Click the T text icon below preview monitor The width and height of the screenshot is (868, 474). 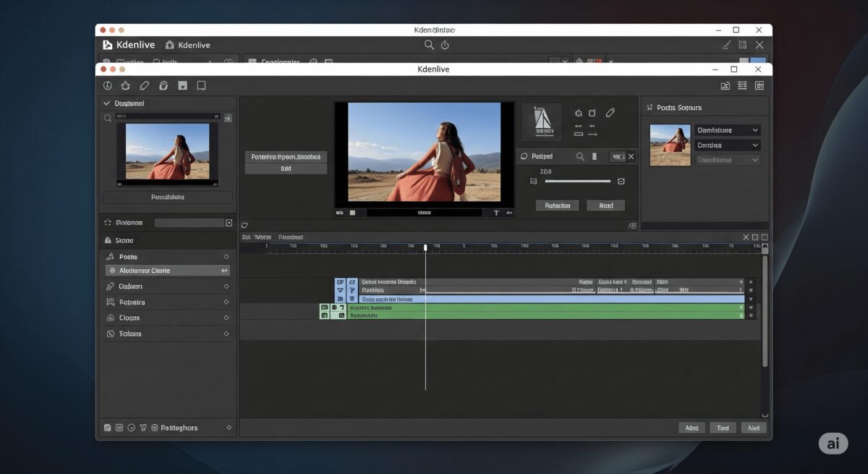(496, 213)
